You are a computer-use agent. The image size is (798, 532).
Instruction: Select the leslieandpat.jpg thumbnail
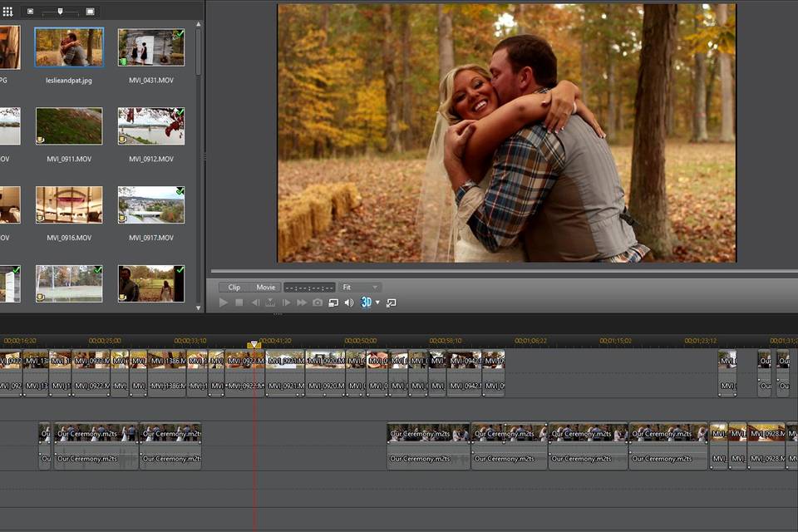(x=69, y=47)
